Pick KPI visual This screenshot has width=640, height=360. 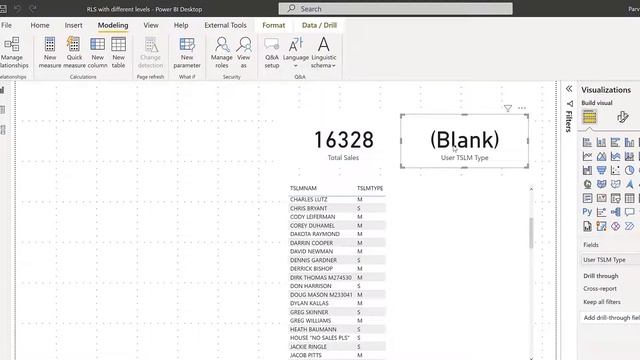click(601, 198)
